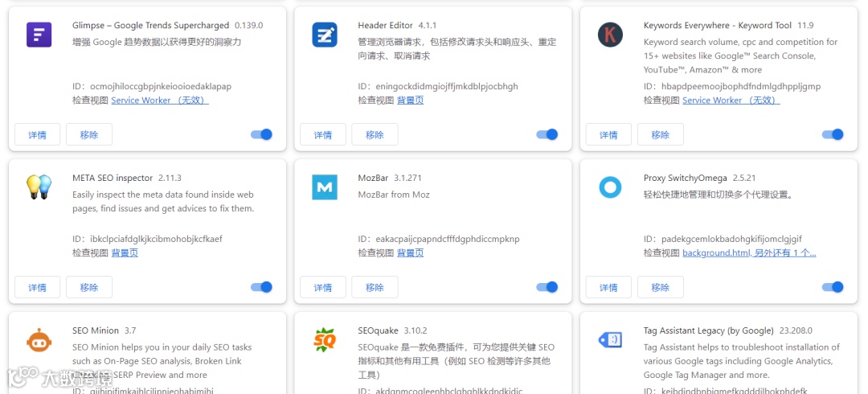The image size is (868, 394).
Task: Disable the Glimpse extension toggle
Action: click(x=261, y=134)
